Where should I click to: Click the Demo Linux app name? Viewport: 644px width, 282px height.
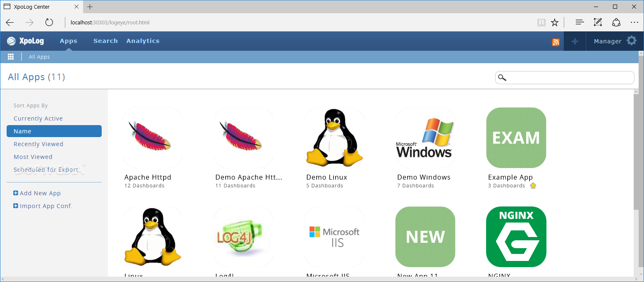[327, 177]
